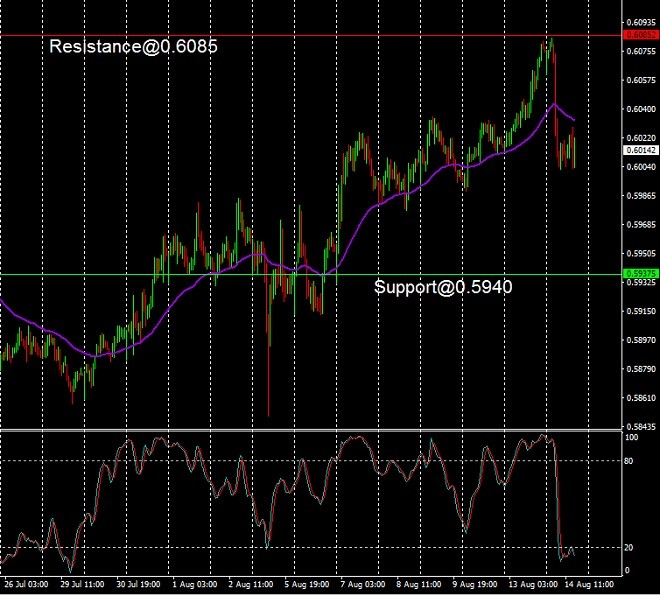Click the 0.60755 price scale value
The image size is (660, 596).
[641, 51]
